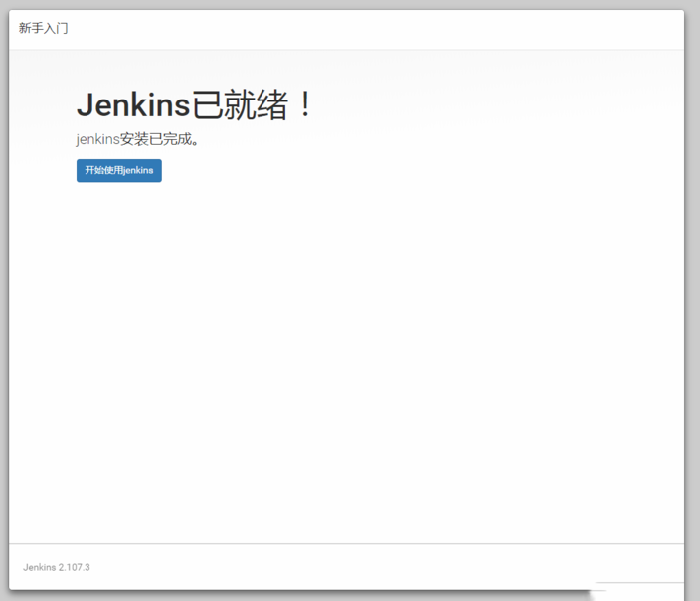Click the Jenkins已就绪！ heading
Viewport: 700px width, 601px height.
(x=195, y=105)
